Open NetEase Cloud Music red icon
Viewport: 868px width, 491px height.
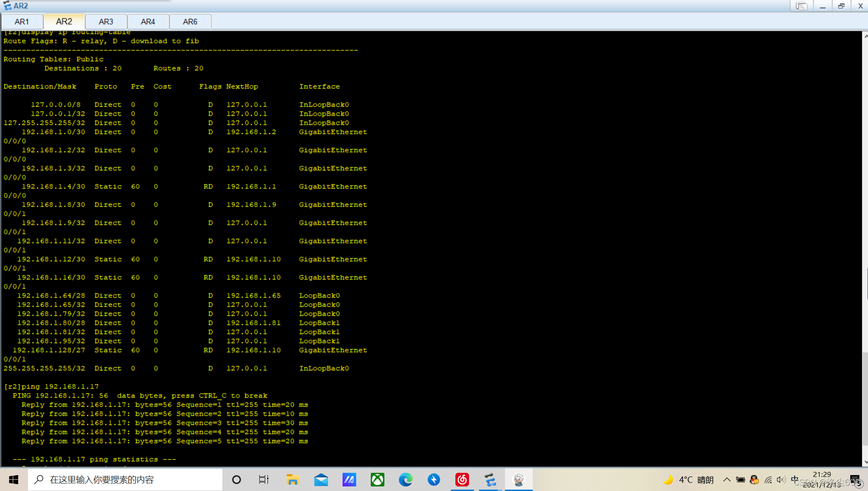[462, 480]
